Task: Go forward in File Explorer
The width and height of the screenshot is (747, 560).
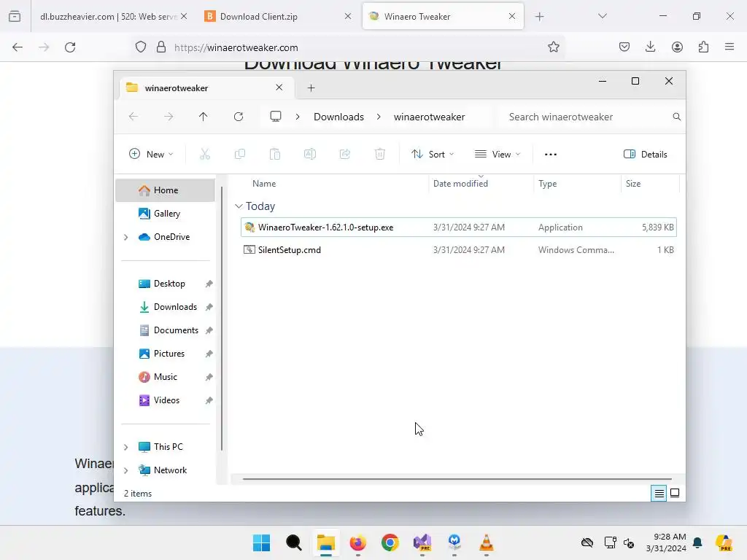Action: coord(169,117)
